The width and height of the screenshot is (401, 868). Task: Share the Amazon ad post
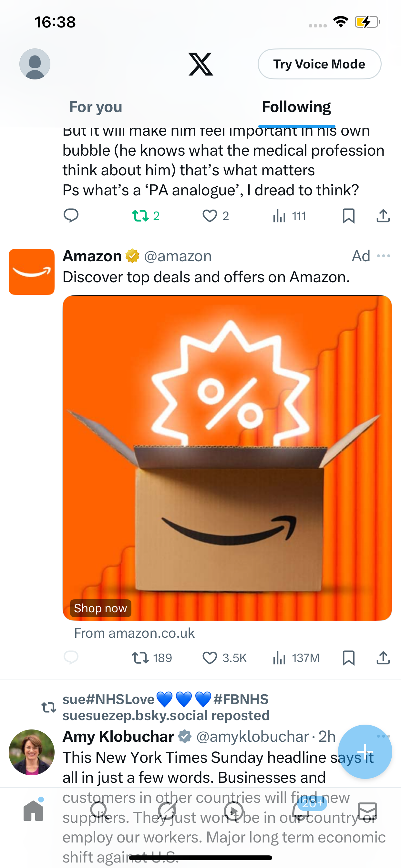(383, 658)
